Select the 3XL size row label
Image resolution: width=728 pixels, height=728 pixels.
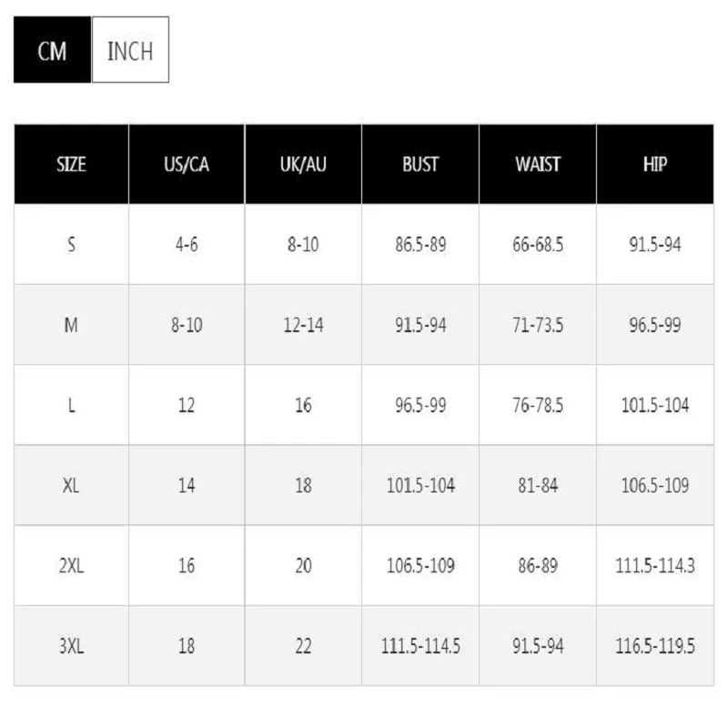pos(72,646)
